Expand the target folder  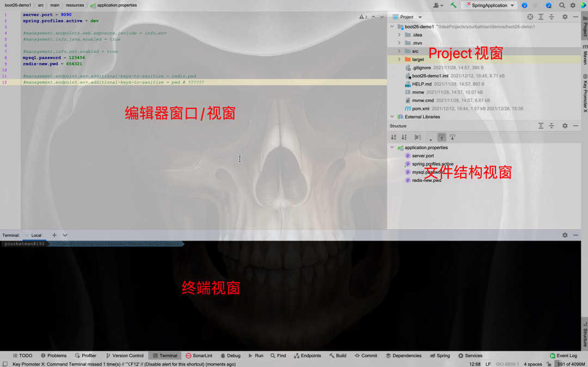[400, 59]
